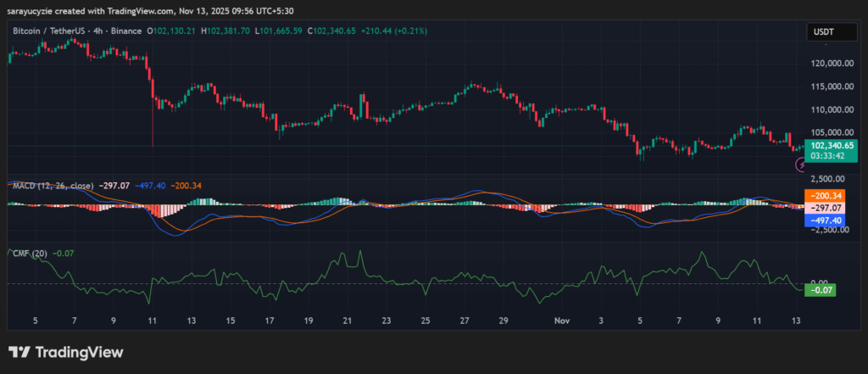
Task: Open the MACD (12, 26, close) indicator legend
Action: (x=53, y=185)
